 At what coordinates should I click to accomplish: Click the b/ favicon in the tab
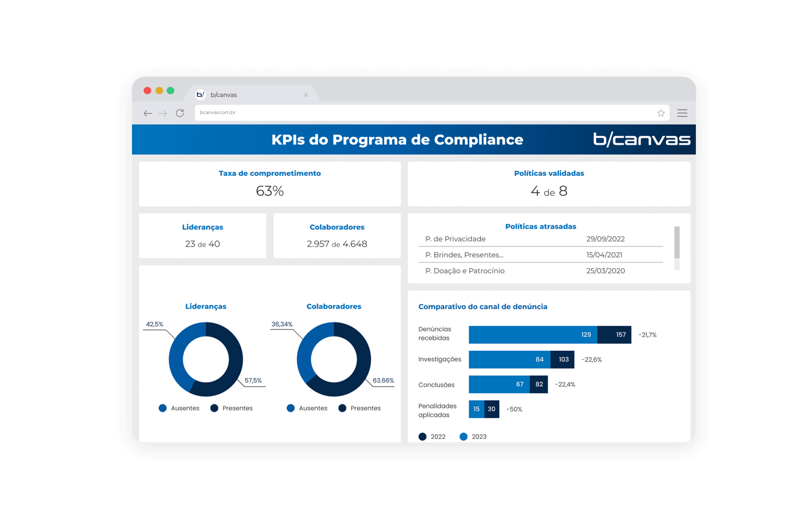tap(200, 94)
